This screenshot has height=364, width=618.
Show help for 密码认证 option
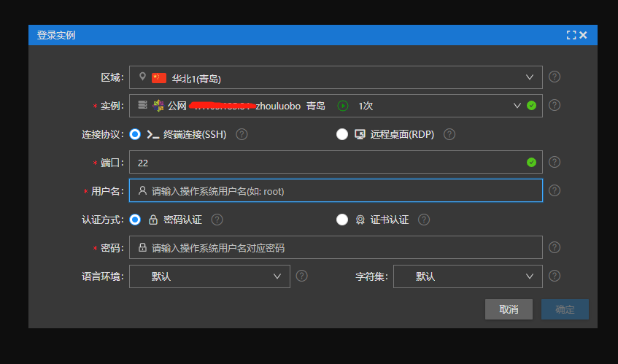217,220
